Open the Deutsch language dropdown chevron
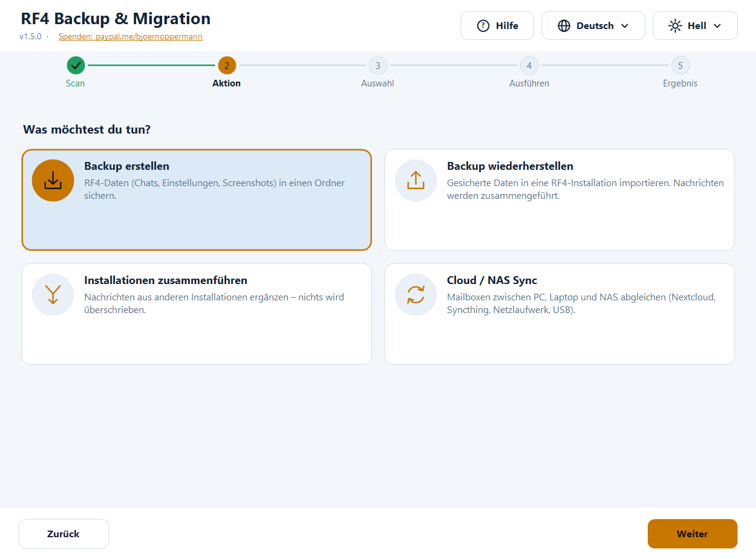The height and width of the screenshot is (559, 756). [x=625, y=26]
